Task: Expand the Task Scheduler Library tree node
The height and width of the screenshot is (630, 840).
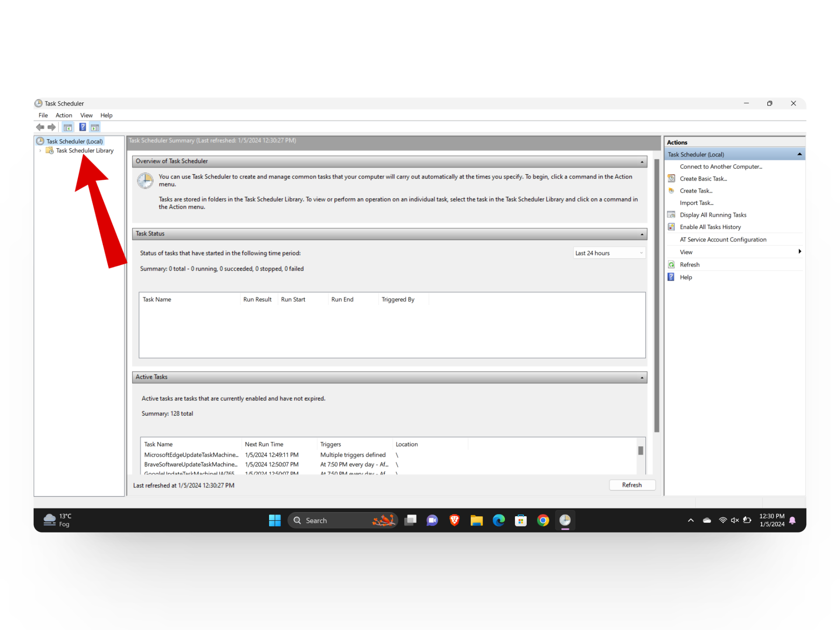Action: (x=40, y=150)
